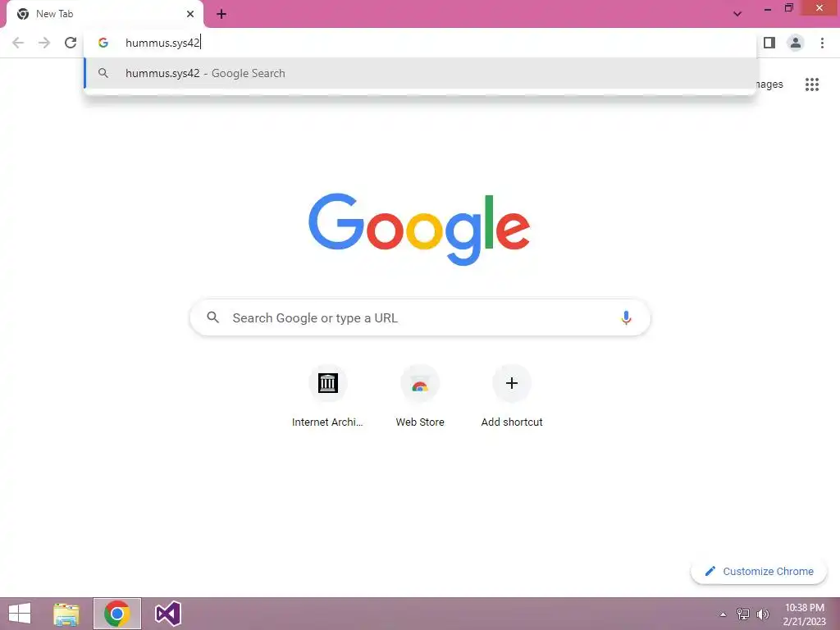This screenshot has width=840, height=630.
Task: Minimize the Chrome window
Action: 767,9
